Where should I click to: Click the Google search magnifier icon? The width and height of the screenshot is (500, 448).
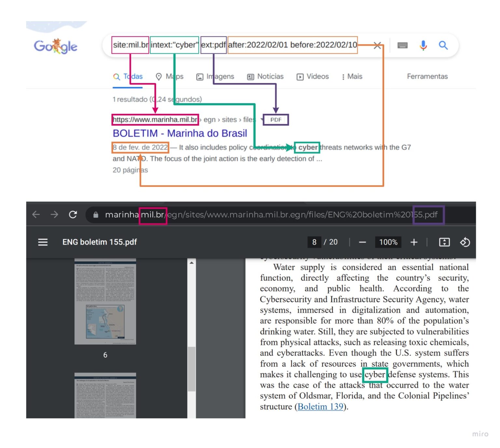[443, 45]
